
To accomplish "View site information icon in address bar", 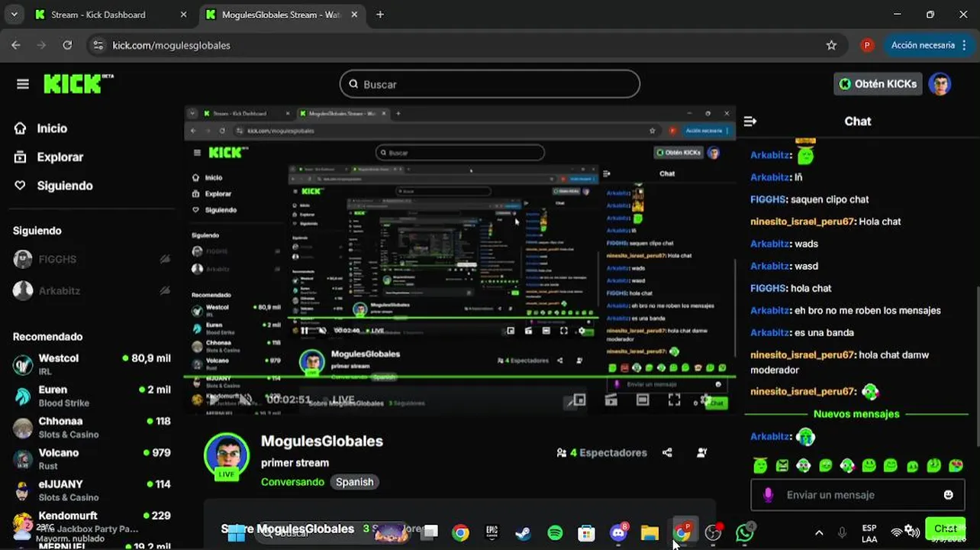I will [x=98, y=45].
